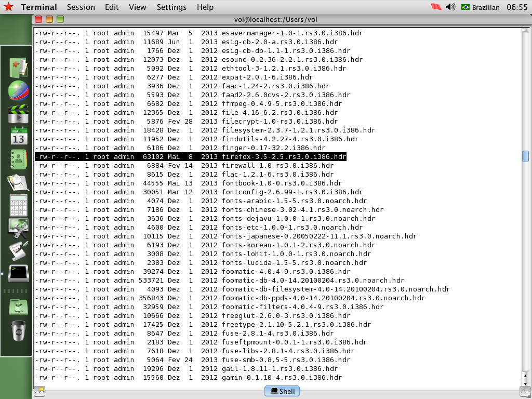This screenshot has height=399, width=532.
Task: Open the magnifier image preview dock icon
Action: pos(18,182)
